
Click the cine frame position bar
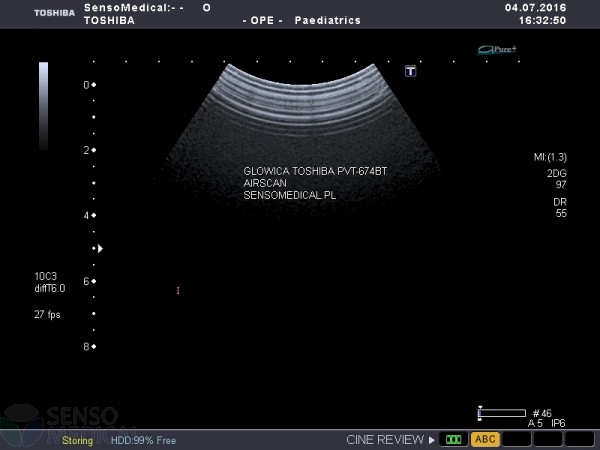click(502, 412)
